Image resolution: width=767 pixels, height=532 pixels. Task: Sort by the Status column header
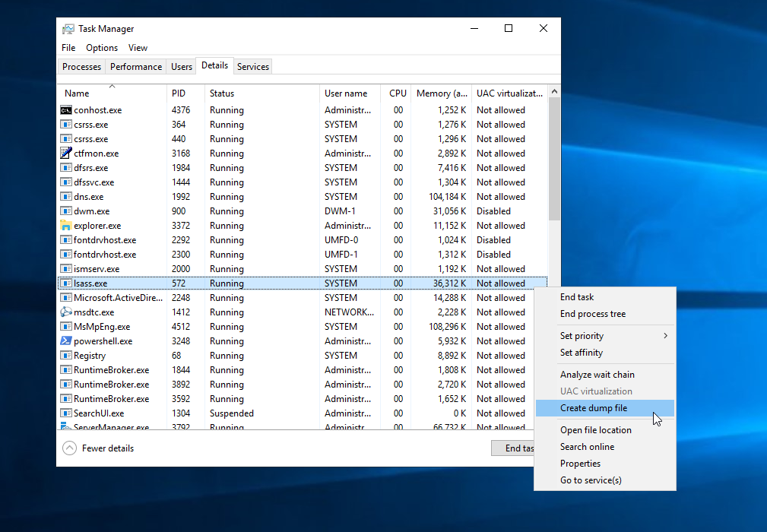(x=261, y=93)
